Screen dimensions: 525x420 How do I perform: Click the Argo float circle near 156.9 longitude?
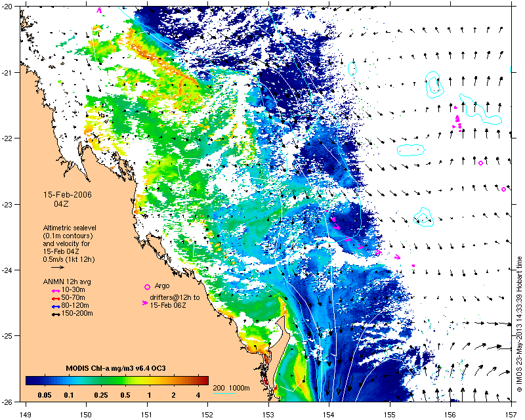[x=503, y=189]
